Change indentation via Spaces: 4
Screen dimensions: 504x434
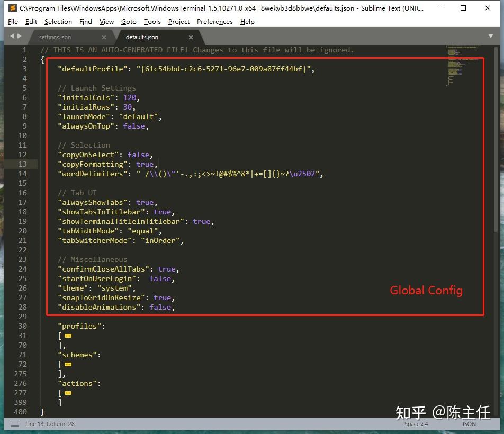tap(416, 424)
